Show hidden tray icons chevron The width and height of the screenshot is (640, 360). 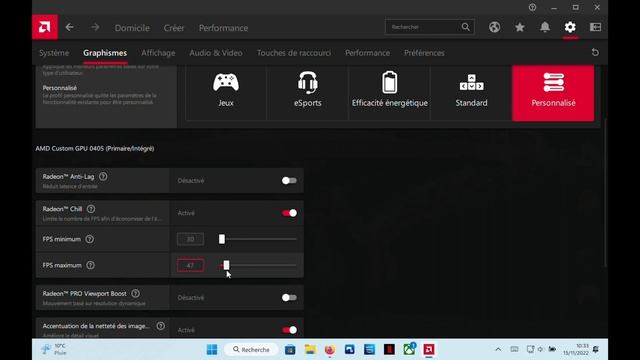point(498,349)
